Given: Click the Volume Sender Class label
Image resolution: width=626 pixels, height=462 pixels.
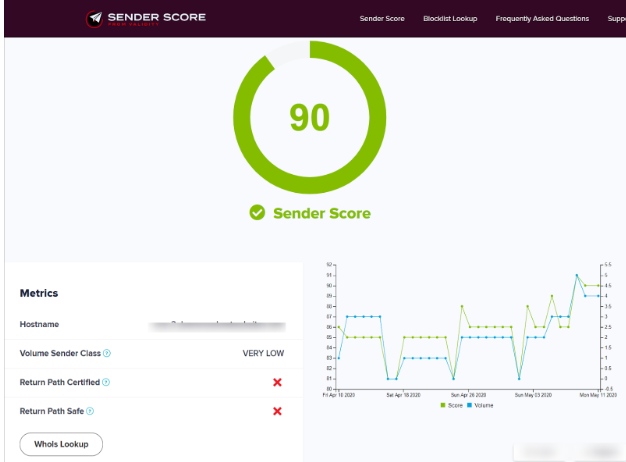Looking at the screenshot, I should [60, 353].
